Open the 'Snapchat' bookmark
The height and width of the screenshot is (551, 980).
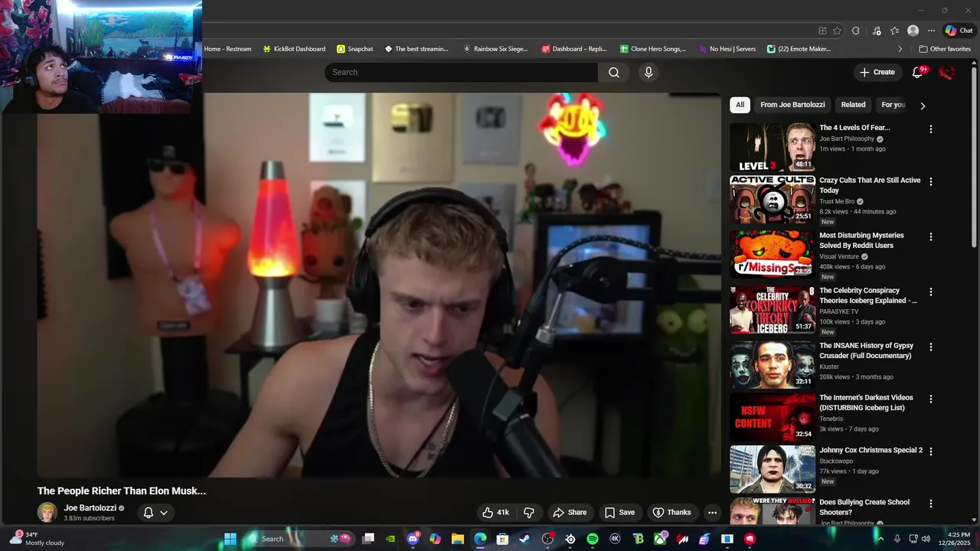pos(355,49)
